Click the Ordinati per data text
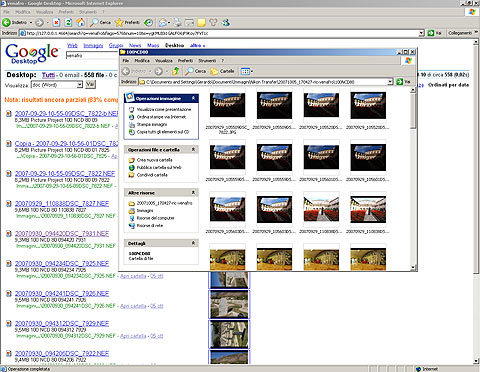This screenshot has height=372, width=480. (448, 85)
